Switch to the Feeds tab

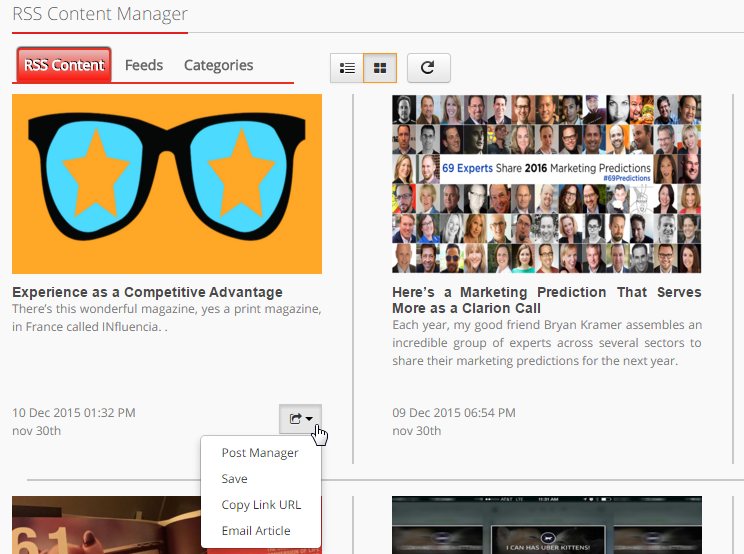144,65
